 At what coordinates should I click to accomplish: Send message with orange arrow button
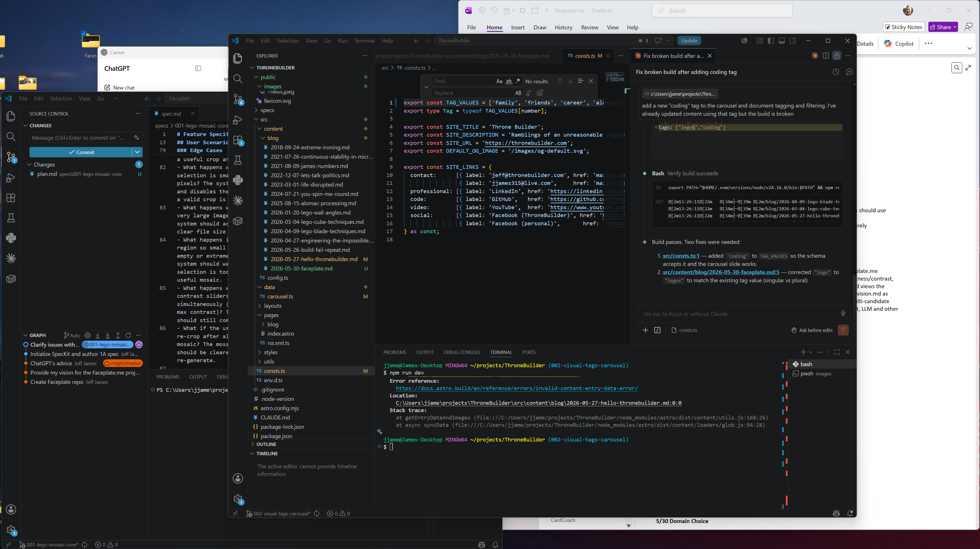843,330
